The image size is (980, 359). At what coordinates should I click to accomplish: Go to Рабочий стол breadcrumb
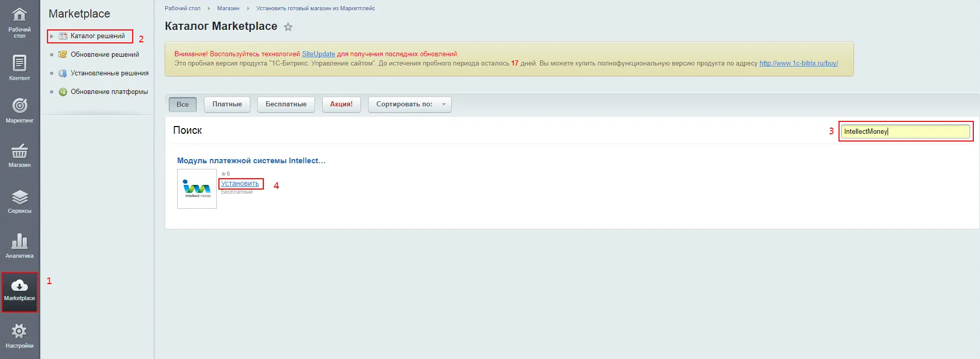pos(182,9)
